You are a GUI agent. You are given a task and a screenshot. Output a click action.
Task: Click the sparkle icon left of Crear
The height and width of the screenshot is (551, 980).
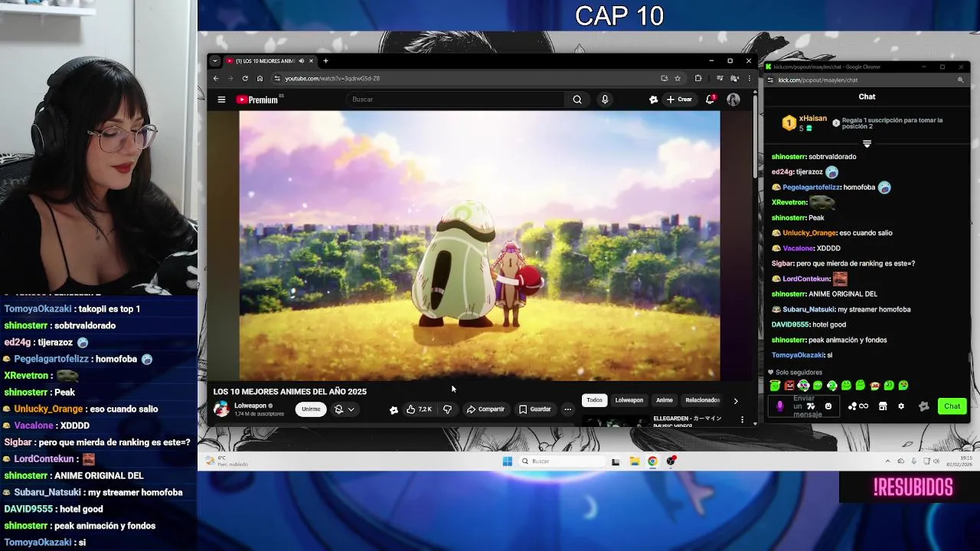(x=653, y=99)
